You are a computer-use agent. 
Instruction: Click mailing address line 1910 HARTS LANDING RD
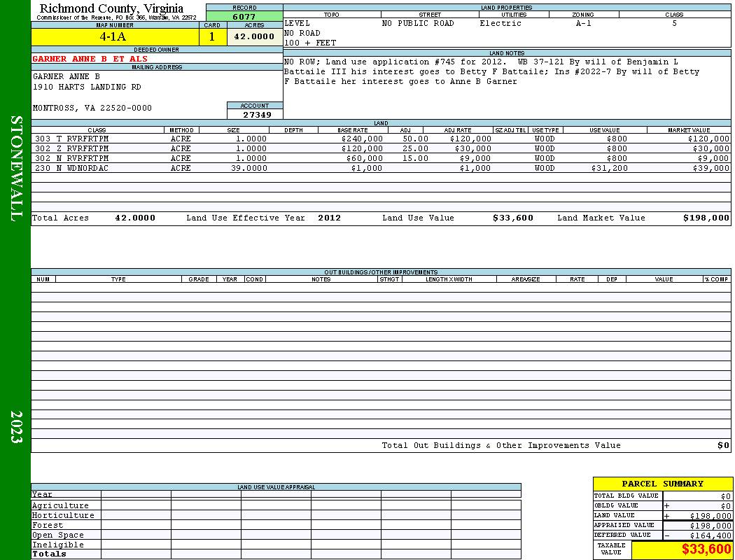[x=87, y=87]
